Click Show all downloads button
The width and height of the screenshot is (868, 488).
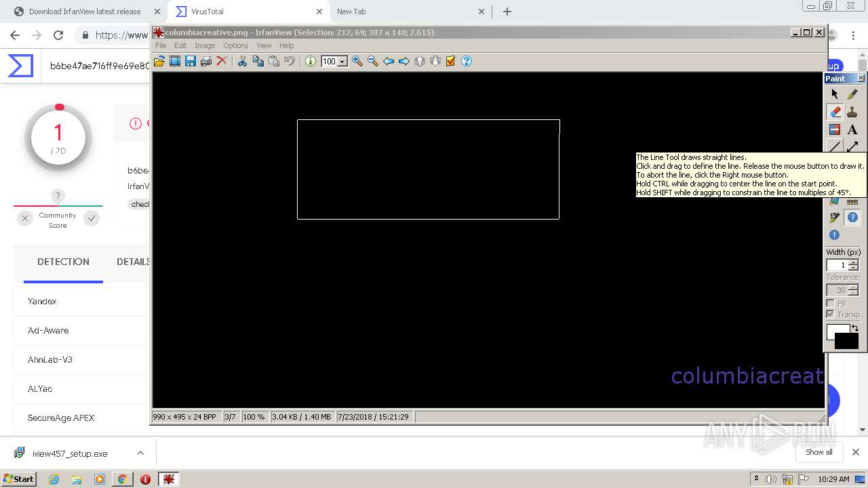(x=819, y=452)
